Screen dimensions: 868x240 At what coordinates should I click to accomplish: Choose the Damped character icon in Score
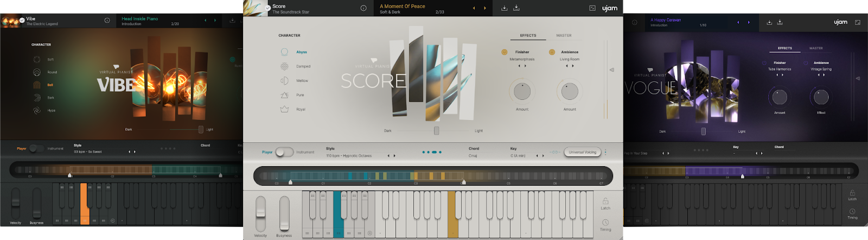pos(284,66)
